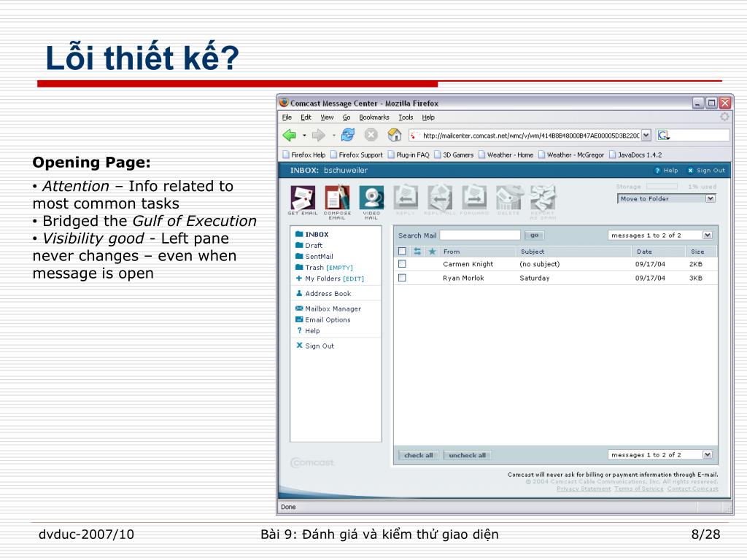Click the Get Email icon
This screenshot has height=560, width=747.
(x=303, y=198)
